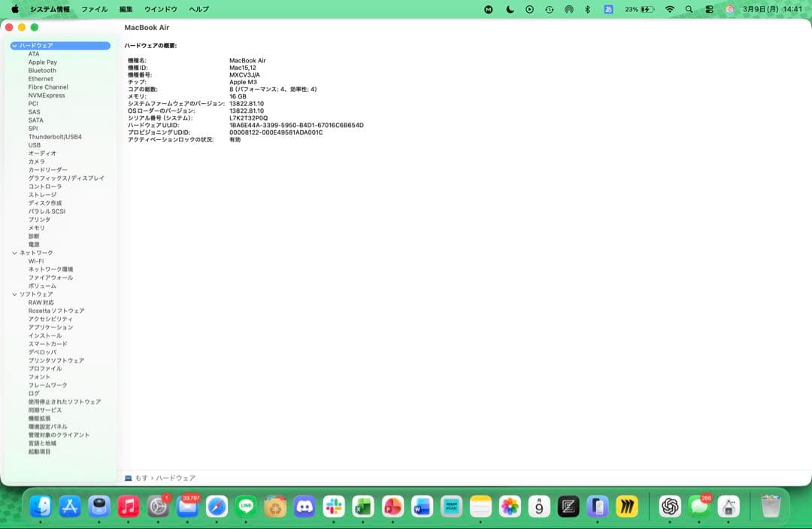812x529 pixels.
Task: Open the Calendar icon showing 9
Action: (x=539, y=506)
